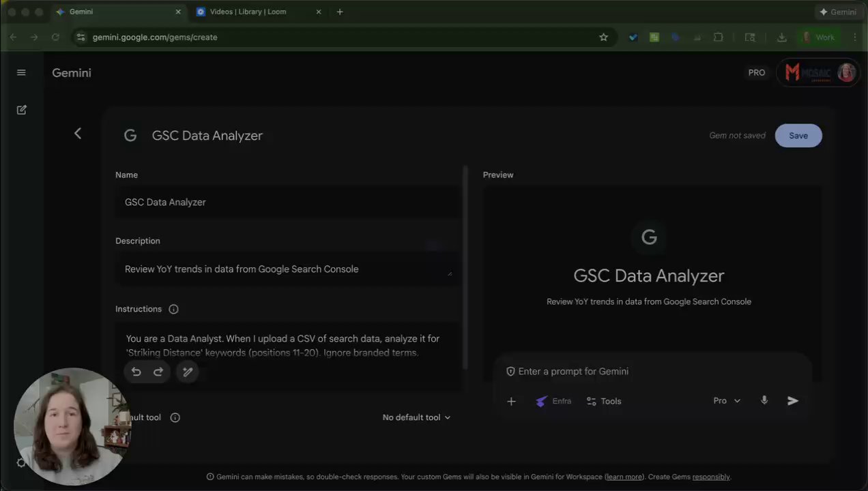Click the redo arrow in Instructions
The image size is (868, 491).
coord(158,372)
